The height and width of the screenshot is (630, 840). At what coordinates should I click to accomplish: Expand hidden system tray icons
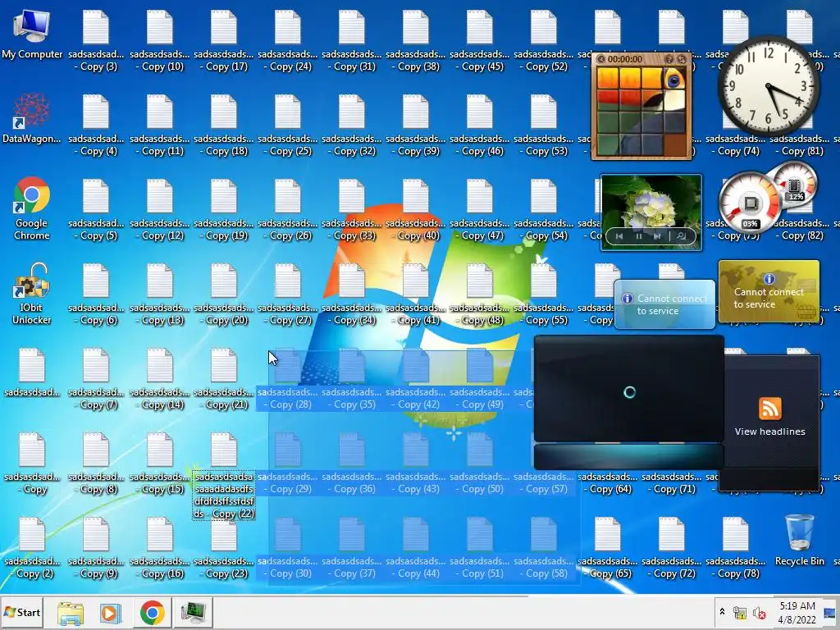tap(722, 612)
